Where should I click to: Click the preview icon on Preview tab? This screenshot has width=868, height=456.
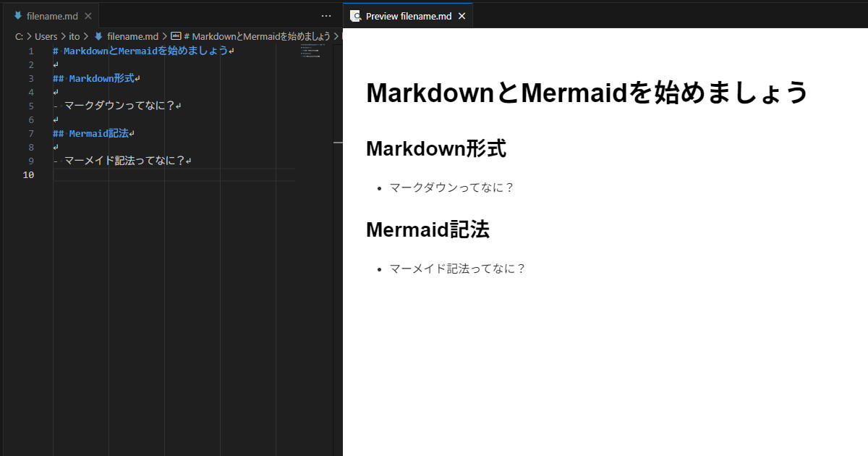pos(355,16)
